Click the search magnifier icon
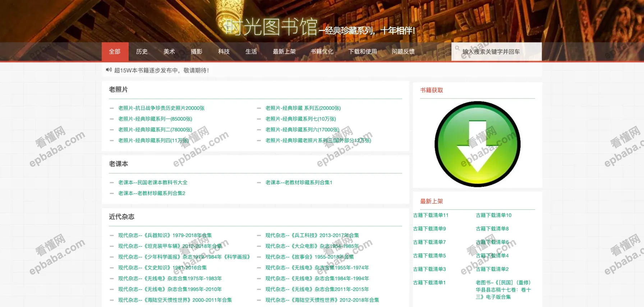Viewport: 644px width, 307px height. 457,48
